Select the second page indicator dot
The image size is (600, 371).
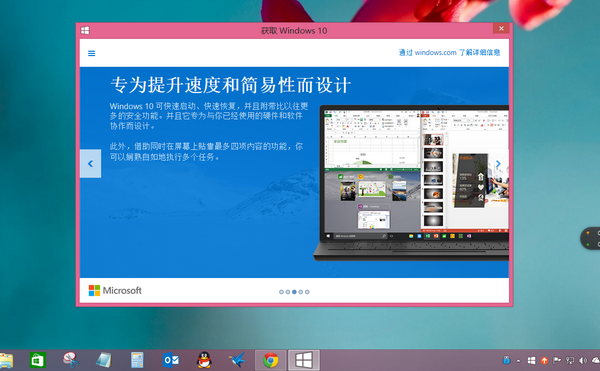point(288,292)
